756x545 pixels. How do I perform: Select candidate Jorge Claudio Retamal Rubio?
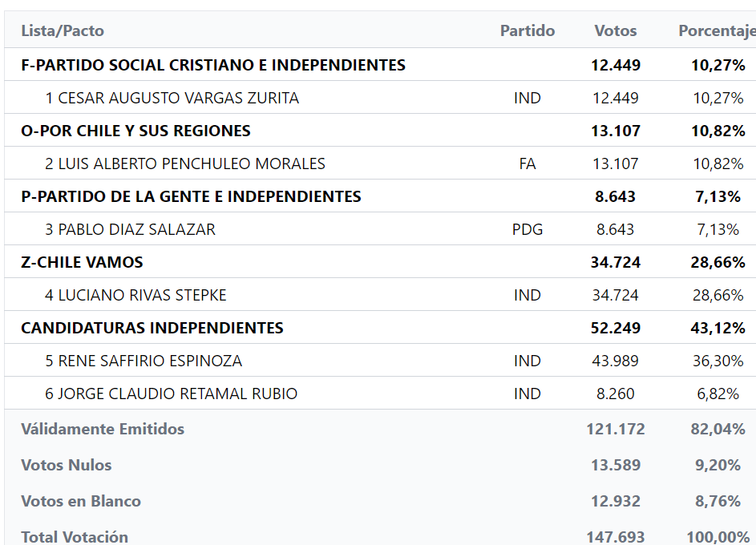point(171,394)
